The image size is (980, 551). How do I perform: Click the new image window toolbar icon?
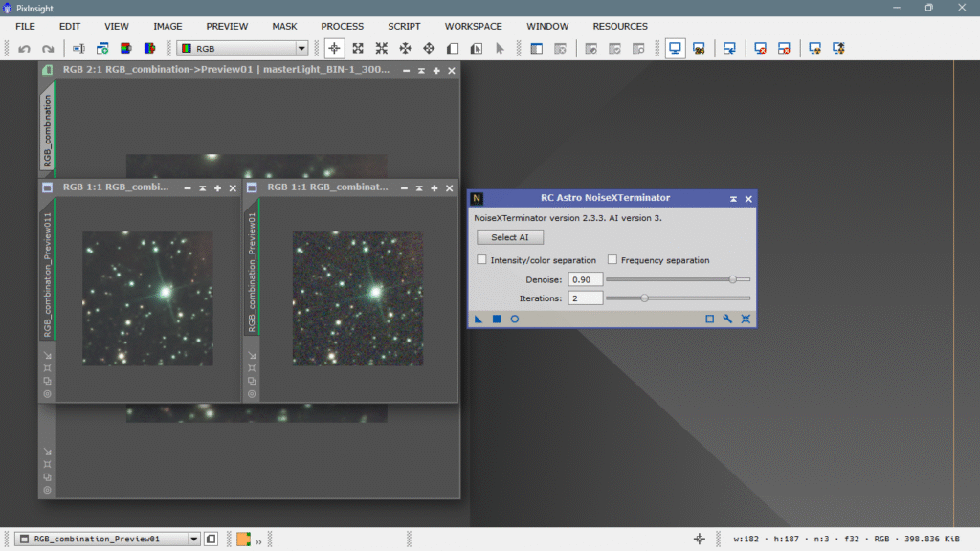point(102,49)
